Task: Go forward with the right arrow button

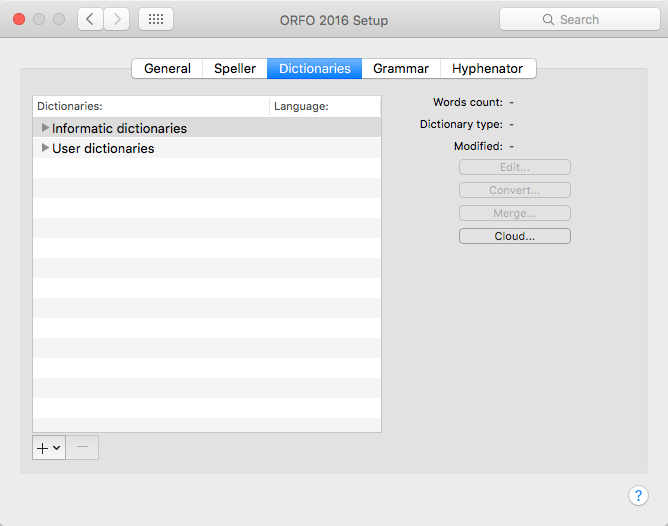Action: [x=117, y=19]
